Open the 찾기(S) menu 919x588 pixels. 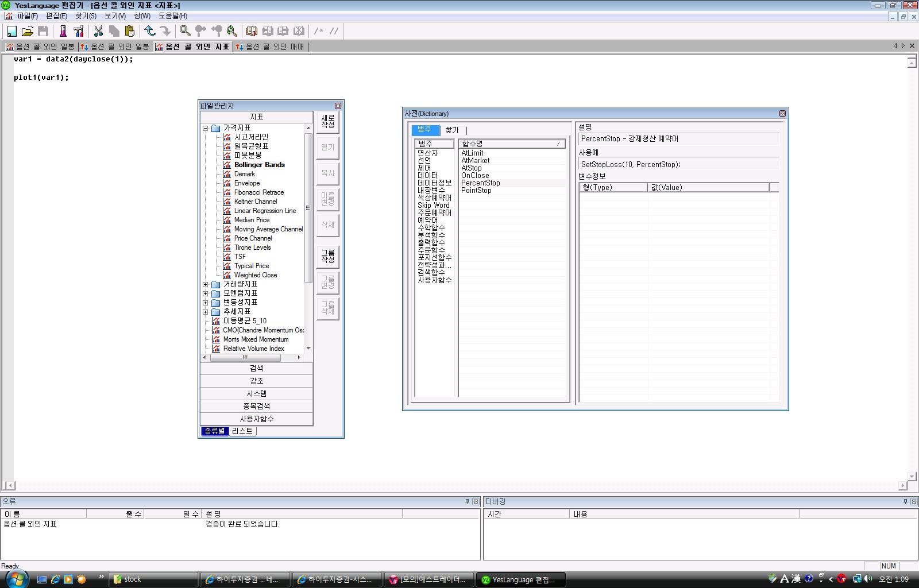pos(86,16)
